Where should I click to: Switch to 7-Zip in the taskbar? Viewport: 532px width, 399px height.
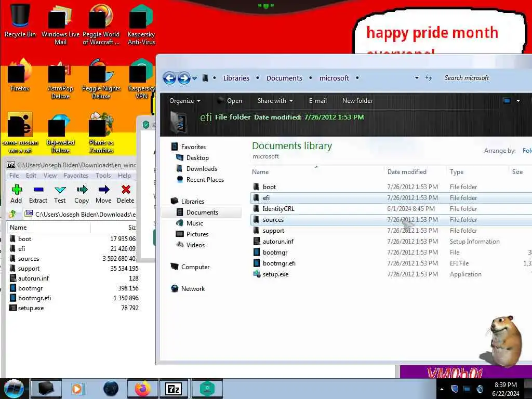174,389
